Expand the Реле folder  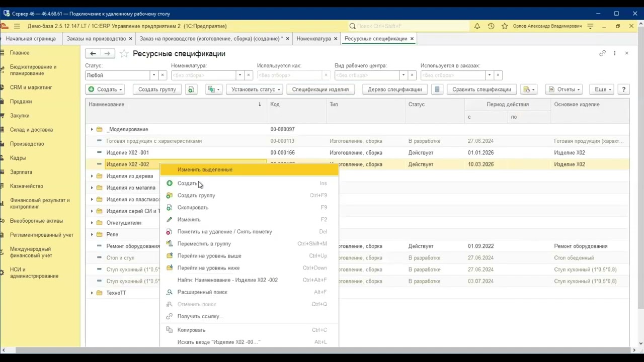click(92, 234)
